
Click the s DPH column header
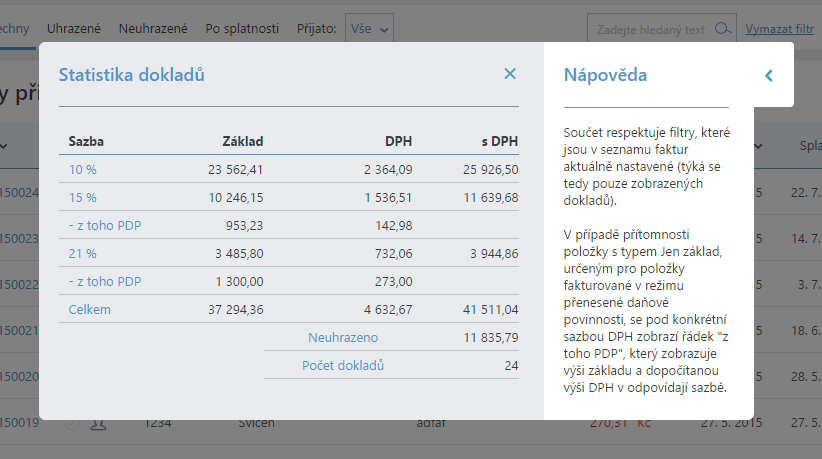[500, 141]
